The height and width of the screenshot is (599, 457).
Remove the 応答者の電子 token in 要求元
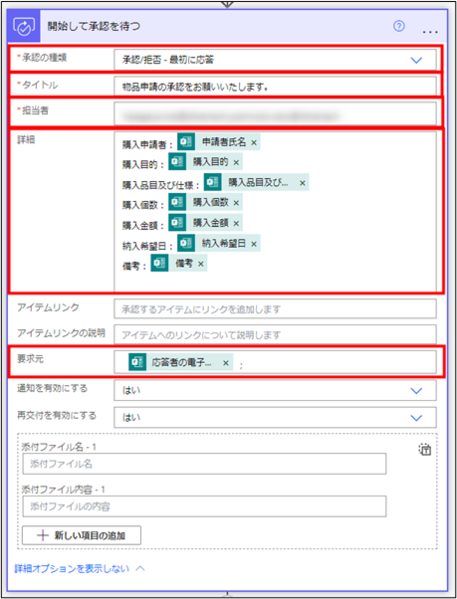225,363
